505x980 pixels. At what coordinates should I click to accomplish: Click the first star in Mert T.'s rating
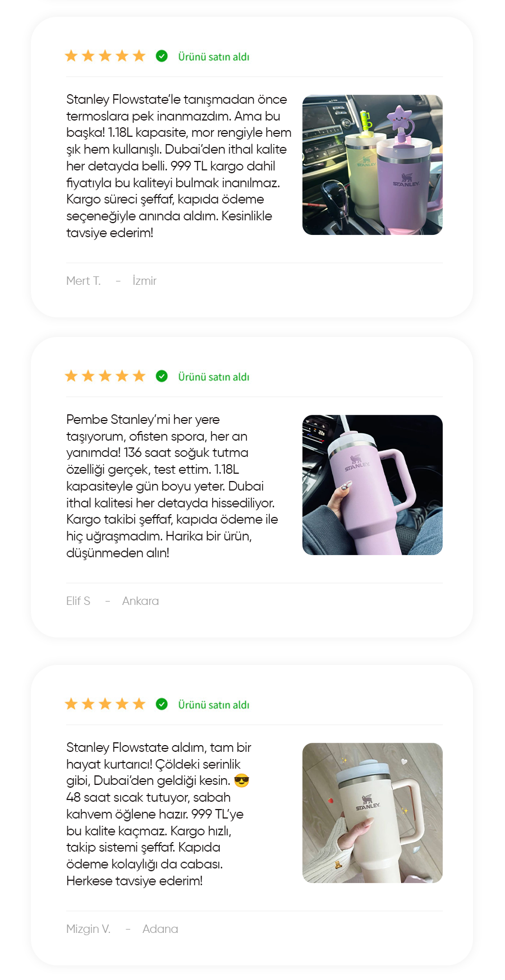(71, 56)
